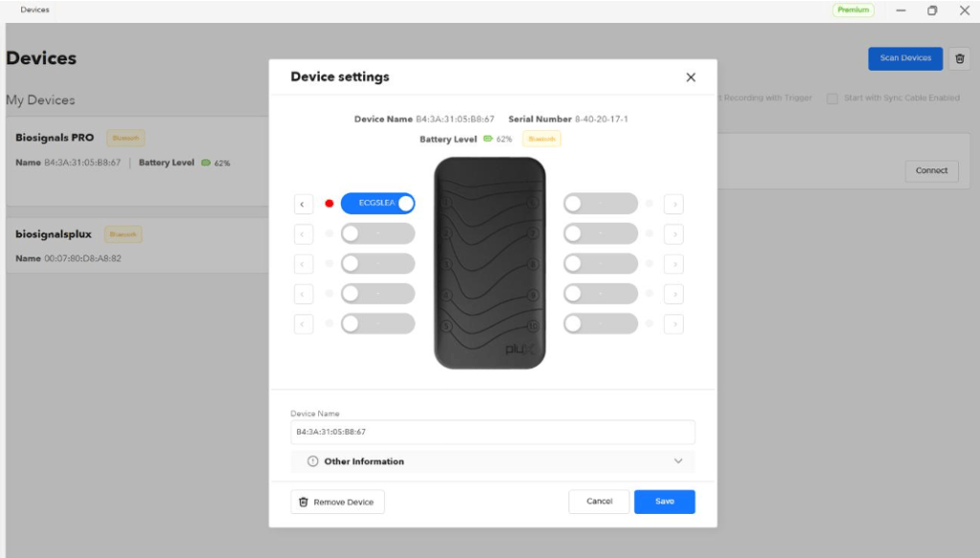Turn on the channel 7 toggle
Image resolution: width=980 pixels, height=558 pixels.
tap(601, 234)
